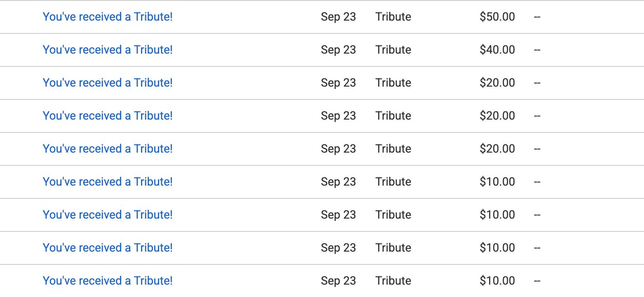Open the third $20.00 Tribute message link

click(x=108, y=149)
